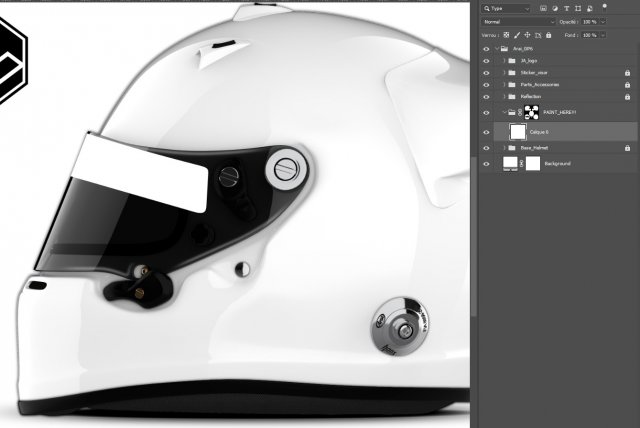Filter layers by adjustment layers icon
640x428 pixels.
[x=555, y=8]
